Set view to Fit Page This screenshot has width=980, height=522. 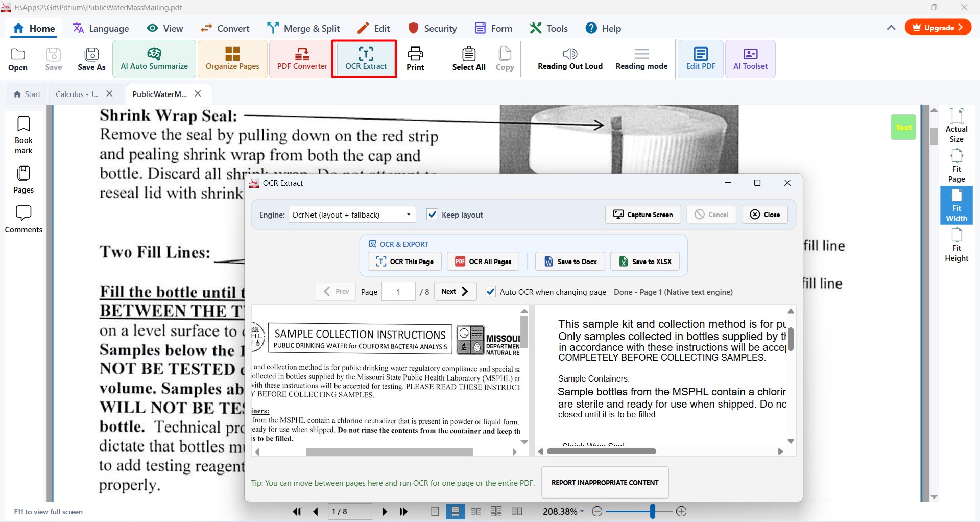(x=957, y=165)
